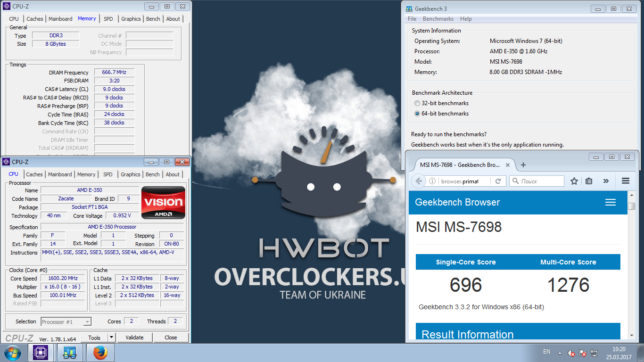Click the AMD Vision logo
Screen dimensions: 644x362
pyautogui.click(x=163, y=203)
